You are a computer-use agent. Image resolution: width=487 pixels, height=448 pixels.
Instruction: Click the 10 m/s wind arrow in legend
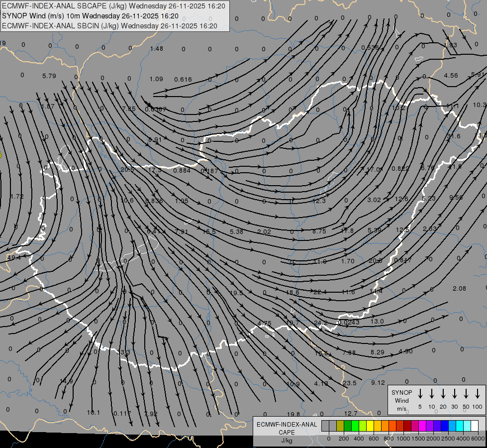click(431, 394)
